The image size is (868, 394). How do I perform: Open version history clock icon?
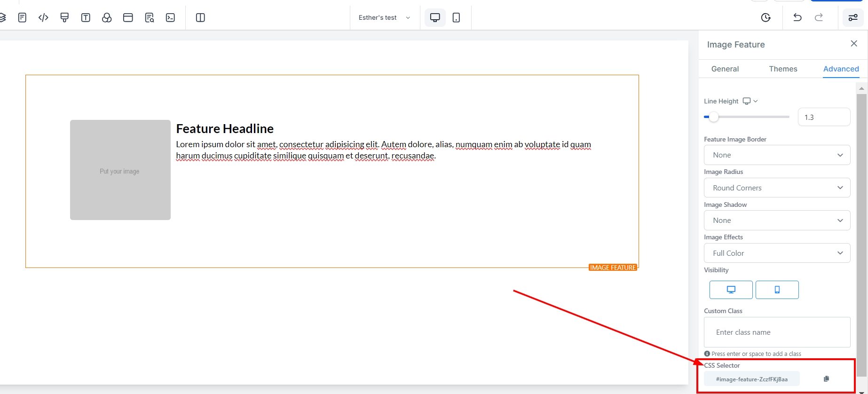765,18
